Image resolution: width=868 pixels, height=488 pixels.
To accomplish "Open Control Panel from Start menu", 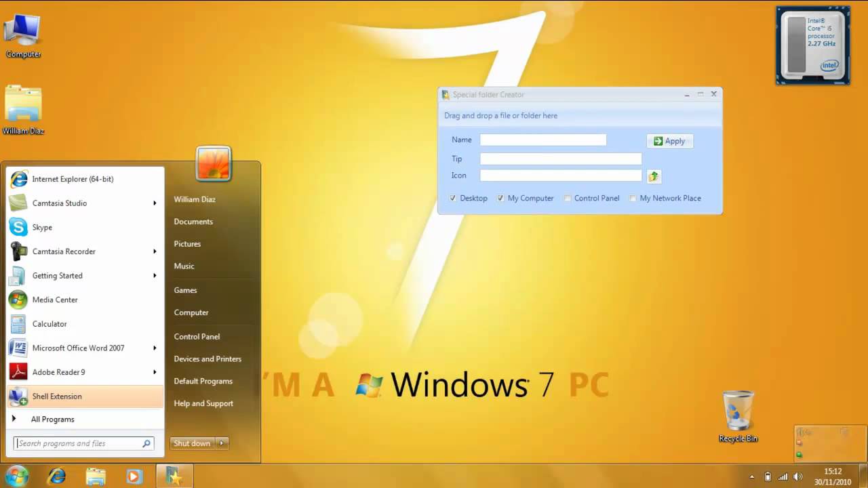I will tap(197, 337).
